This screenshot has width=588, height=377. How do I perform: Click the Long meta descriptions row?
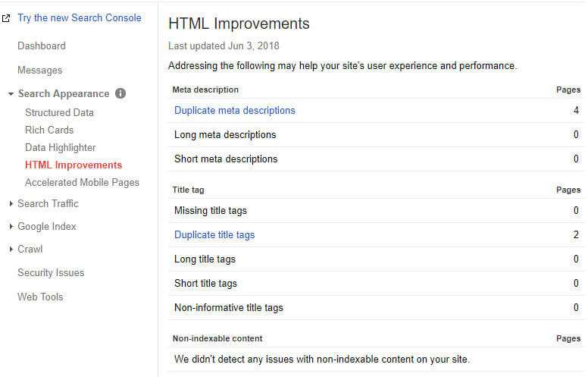[x=376, y=135]
